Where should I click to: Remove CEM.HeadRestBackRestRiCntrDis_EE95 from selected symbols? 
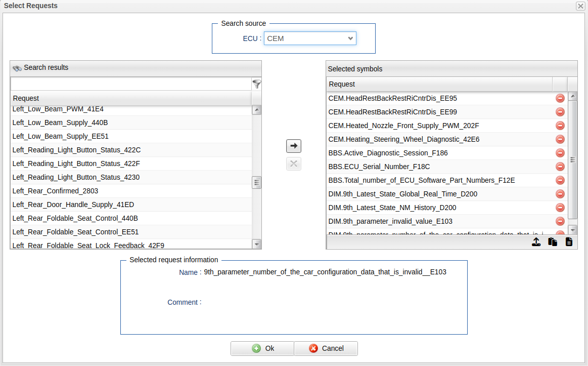(560, 98)
